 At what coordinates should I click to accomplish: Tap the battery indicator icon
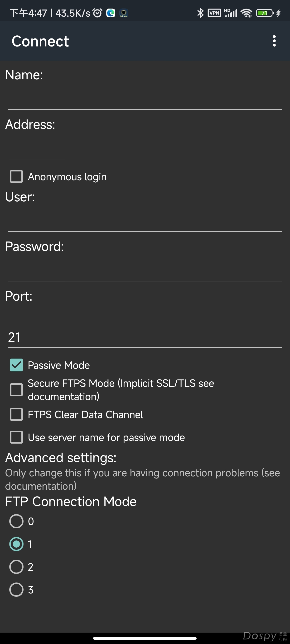[265, 13]
